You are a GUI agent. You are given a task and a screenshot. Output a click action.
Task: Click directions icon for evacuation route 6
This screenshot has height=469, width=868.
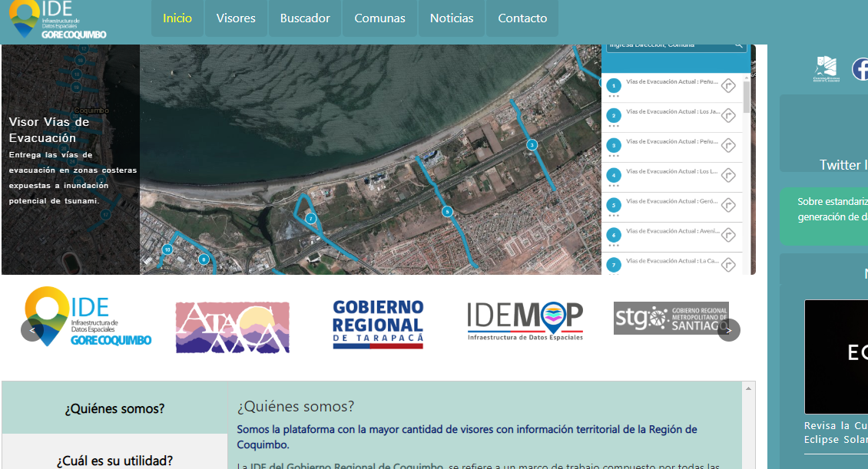(728, 235)
